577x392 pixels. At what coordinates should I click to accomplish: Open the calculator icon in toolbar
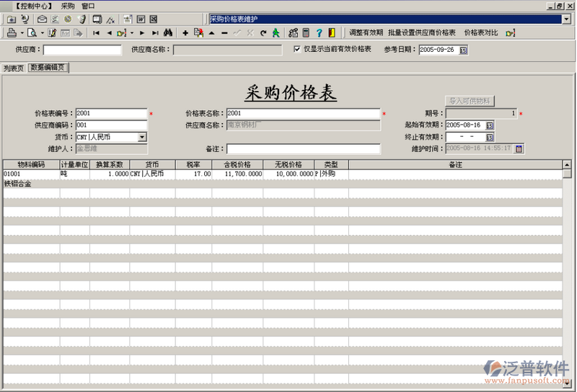click(306, 33)
